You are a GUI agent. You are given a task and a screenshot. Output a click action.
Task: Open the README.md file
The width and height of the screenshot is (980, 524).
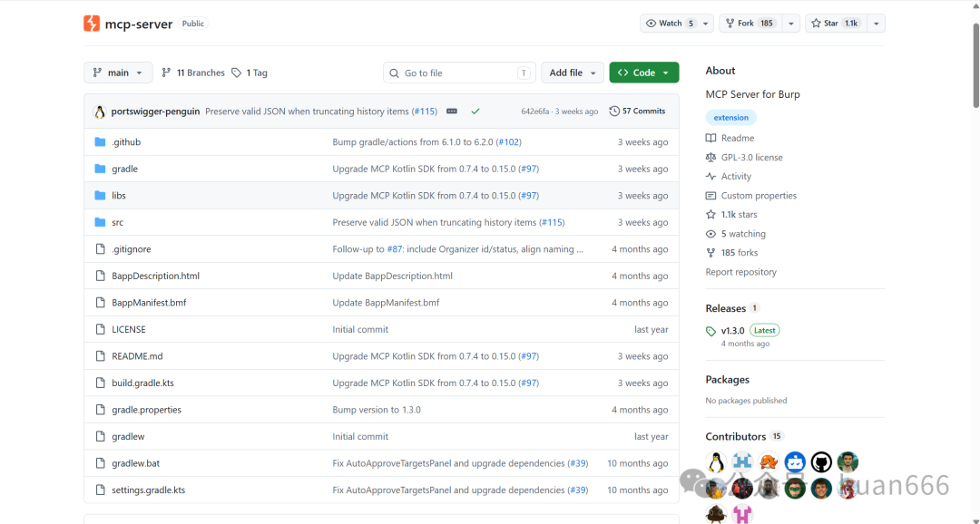137,356
